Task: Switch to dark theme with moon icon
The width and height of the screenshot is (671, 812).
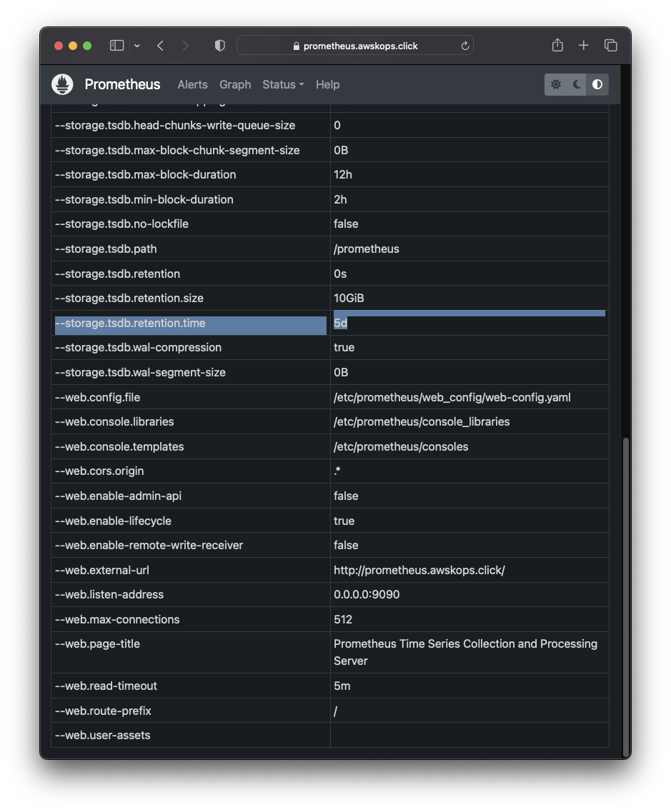Action: [x=577, y=84]
